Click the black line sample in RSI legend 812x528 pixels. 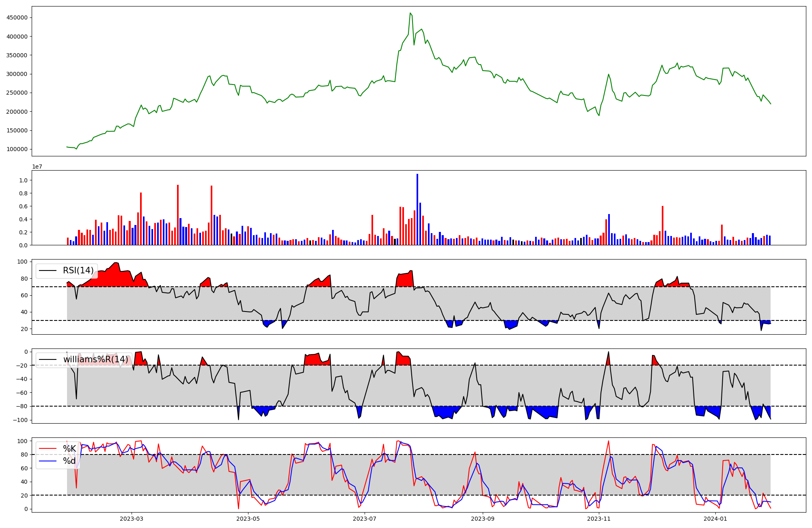pyautogui.click(x=47, y=271)
